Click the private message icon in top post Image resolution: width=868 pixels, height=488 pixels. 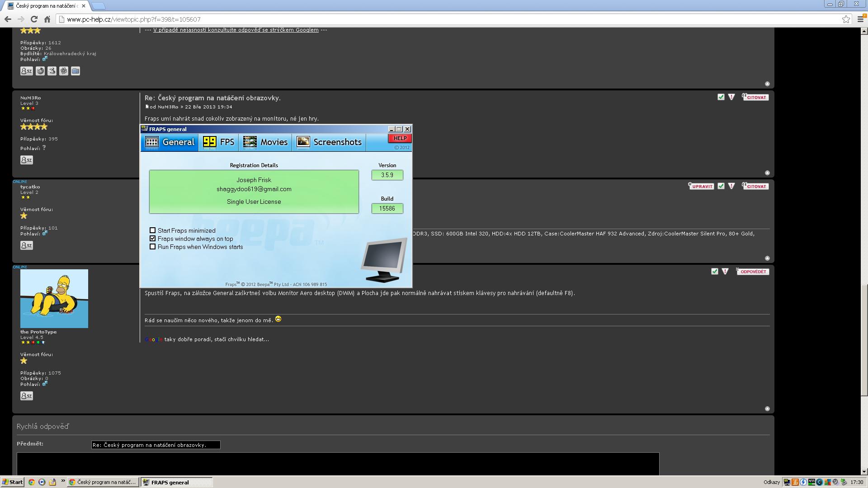coord(27,71)
